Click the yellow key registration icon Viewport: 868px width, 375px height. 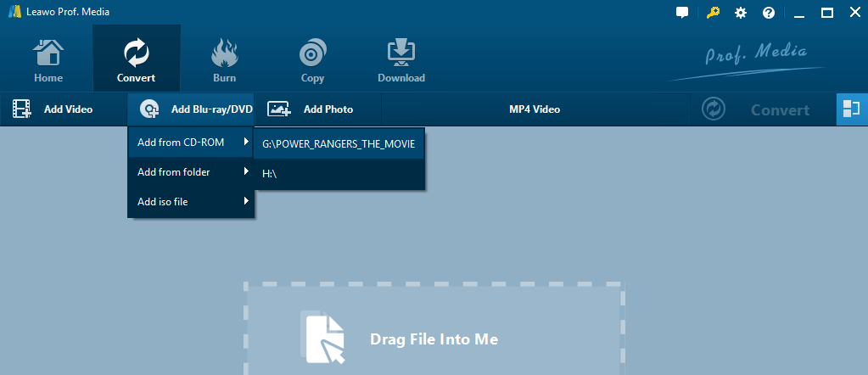click(712, 12)
